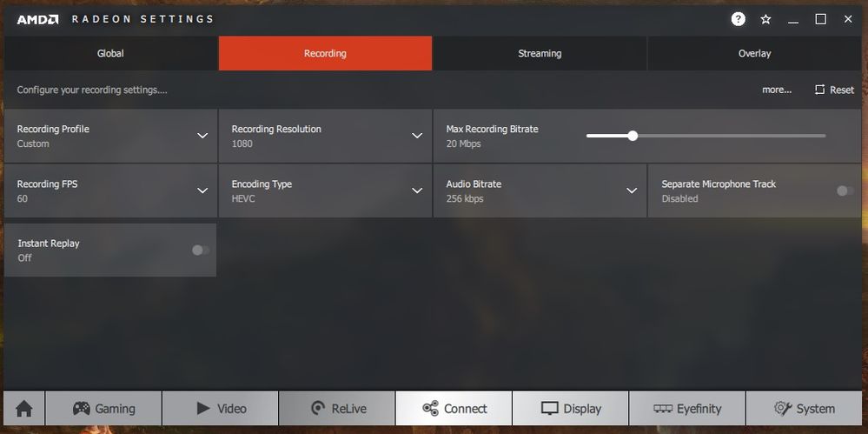868x434 pixels.
Task: Click the "Custom" recording profile value
Action: coord(33,144)
